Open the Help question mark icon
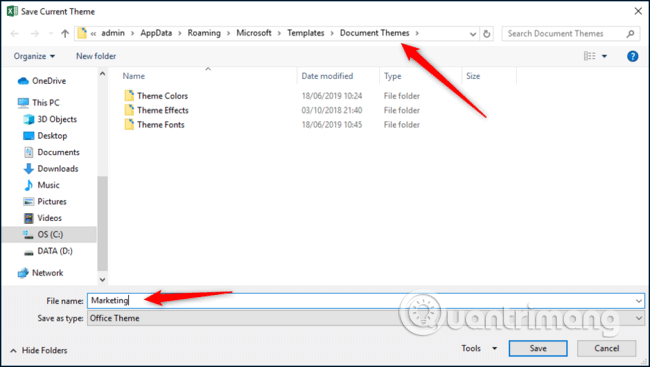Image resolution: width=650 pixels, height=367 pixels. tap(633, 56)
